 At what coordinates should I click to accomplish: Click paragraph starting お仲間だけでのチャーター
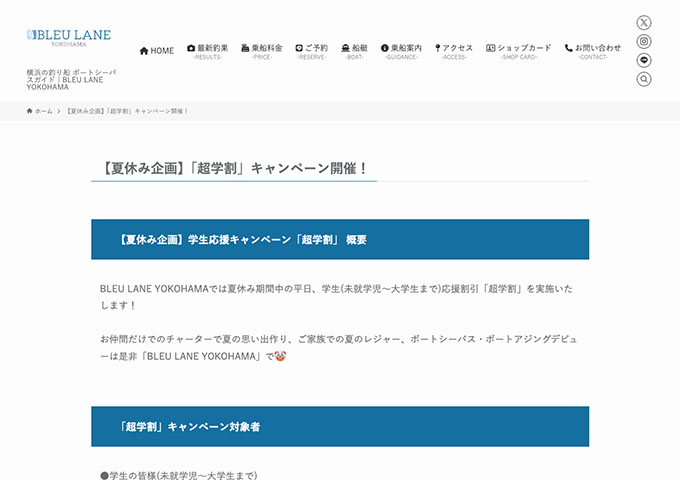tap(338, 348)
